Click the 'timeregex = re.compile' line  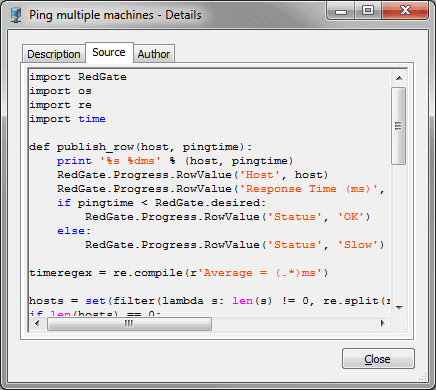pyautogui.click(x=179, y=273)
